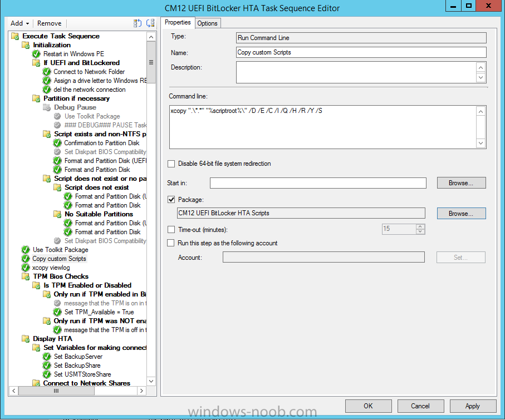
Task: Click the Partition if necessary folder icon
Action: [36, 98]
